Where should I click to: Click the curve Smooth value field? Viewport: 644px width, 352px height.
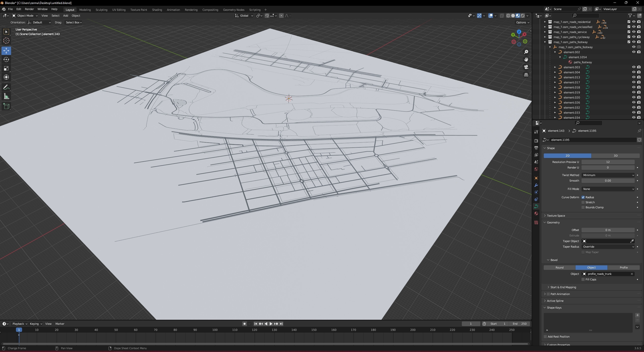pos(608,181)
